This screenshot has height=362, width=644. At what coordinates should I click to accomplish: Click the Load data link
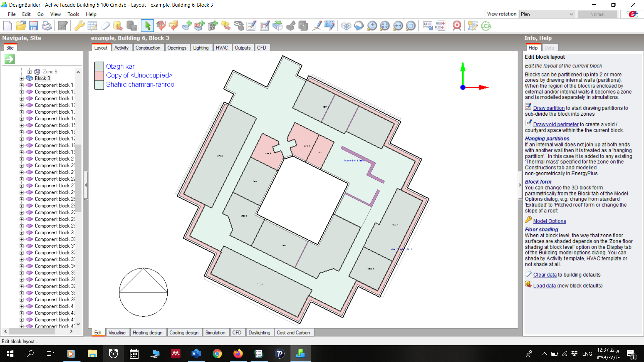[x=544, y=286]
